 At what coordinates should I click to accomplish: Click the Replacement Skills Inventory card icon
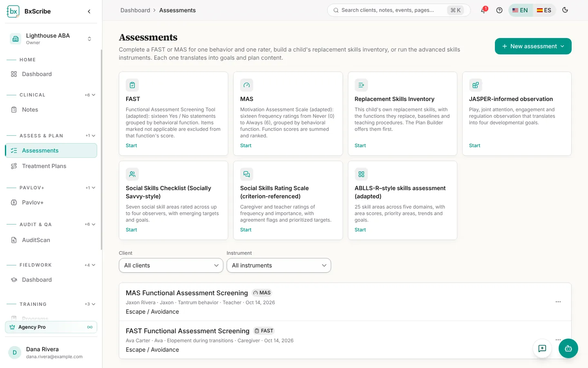click(x=361, y=85)
